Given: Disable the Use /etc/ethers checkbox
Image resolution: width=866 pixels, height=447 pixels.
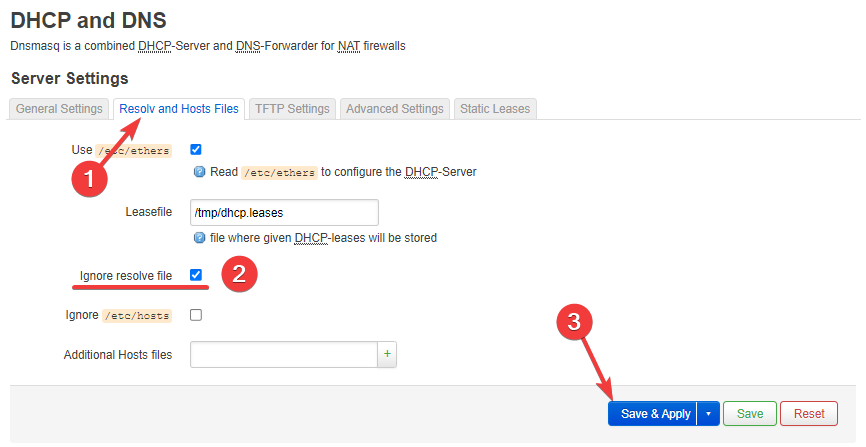Looking at the screenshot, I should 196,149.
